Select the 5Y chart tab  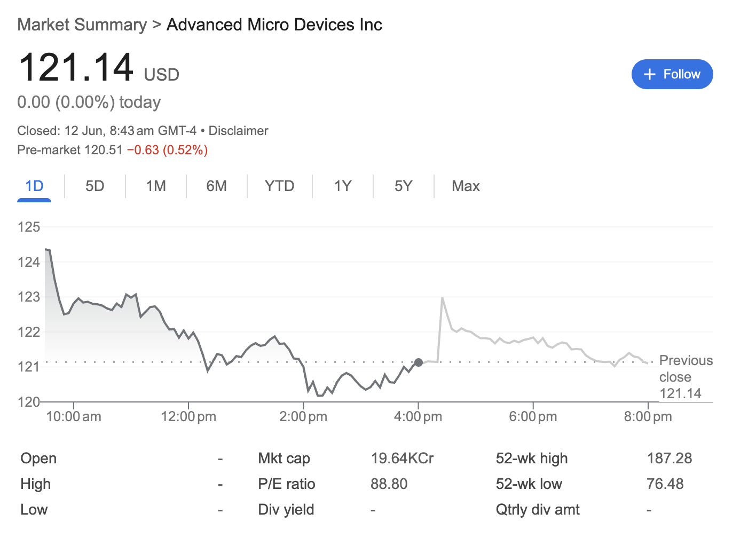point(404,186)
